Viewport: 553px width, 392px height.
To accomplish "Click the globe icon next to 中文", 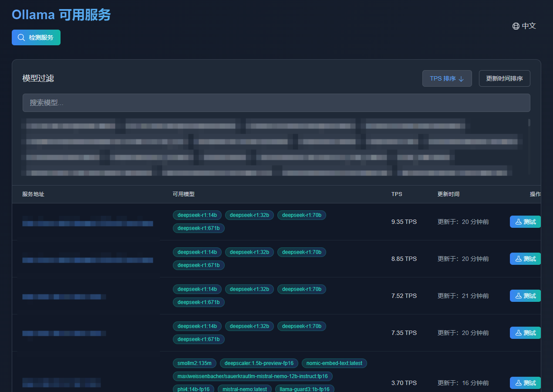I will coord(516,26).
